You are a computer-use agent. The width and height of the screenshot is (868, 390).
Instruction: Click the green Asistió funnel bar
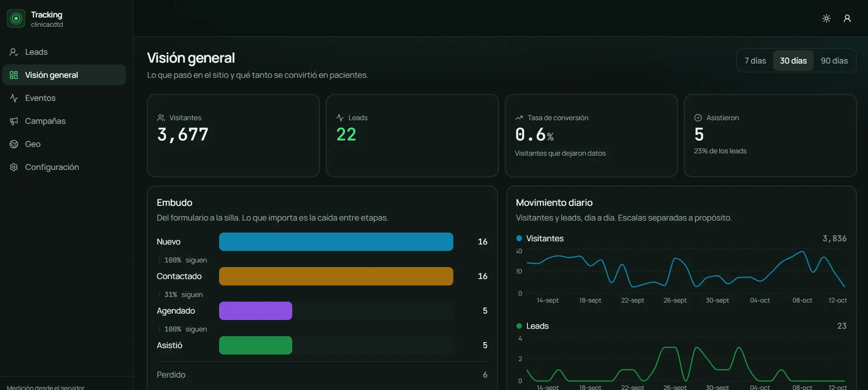pos(255,345)
